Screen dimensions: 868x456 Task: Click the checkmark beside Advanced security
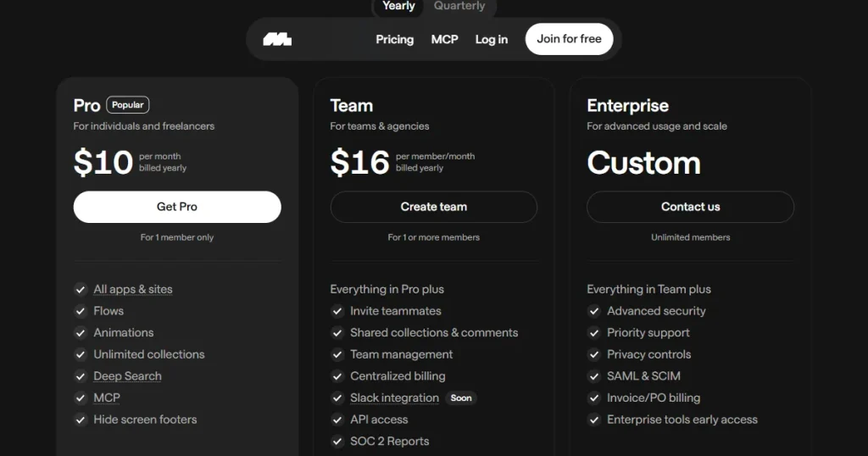(594, 311)
